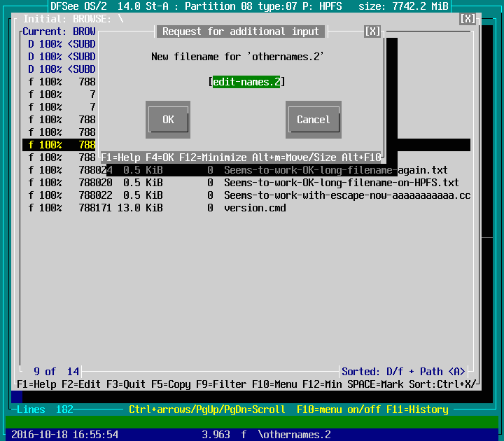
Task: Open the first <SUBD directory entry in list
Action: click(70, 44)
